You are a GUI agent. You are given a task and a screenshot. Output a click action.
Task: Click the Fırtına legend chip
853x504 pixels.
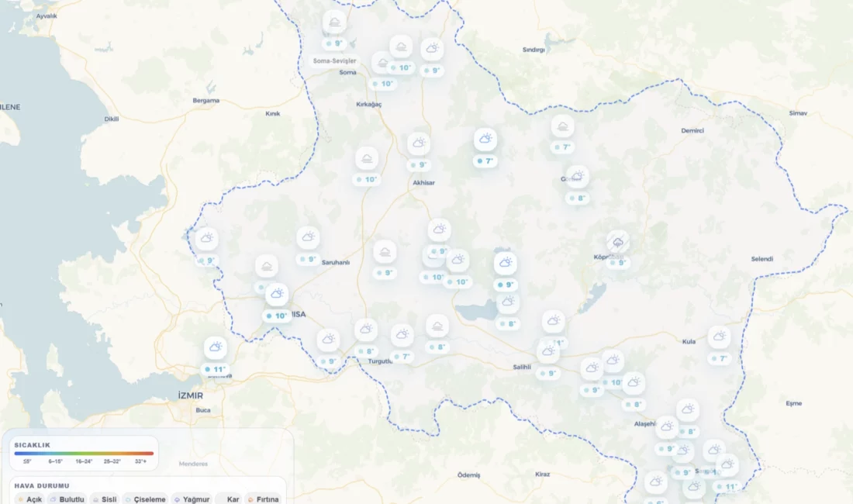pos(262,499)
